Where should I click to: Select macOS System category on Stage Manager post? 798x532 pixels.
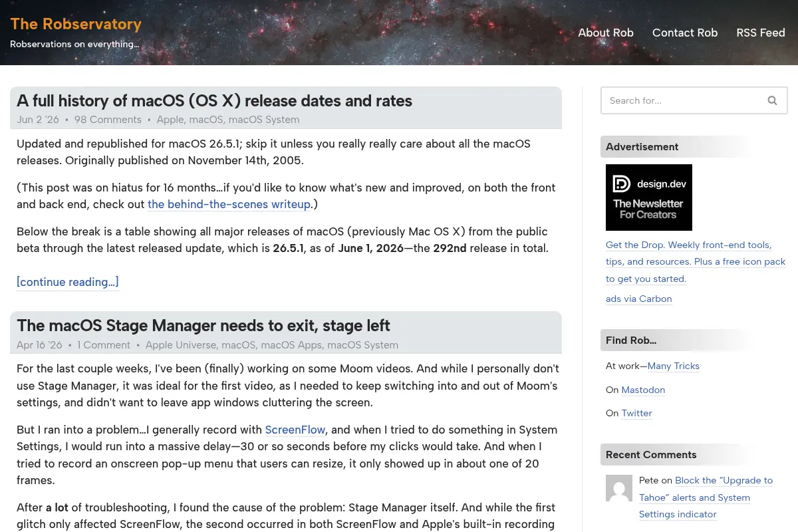click(x=363, y=345)
